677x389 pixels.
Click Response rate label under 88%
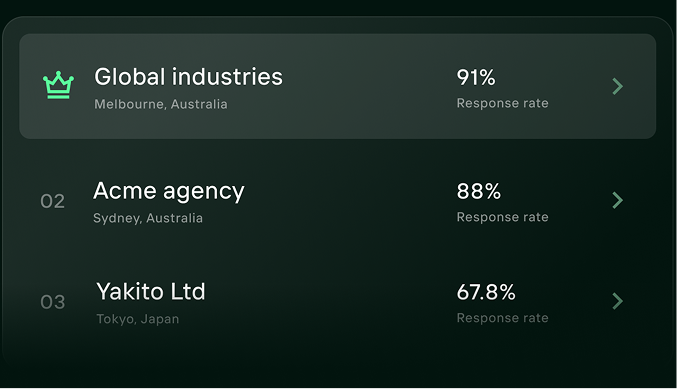503,217
